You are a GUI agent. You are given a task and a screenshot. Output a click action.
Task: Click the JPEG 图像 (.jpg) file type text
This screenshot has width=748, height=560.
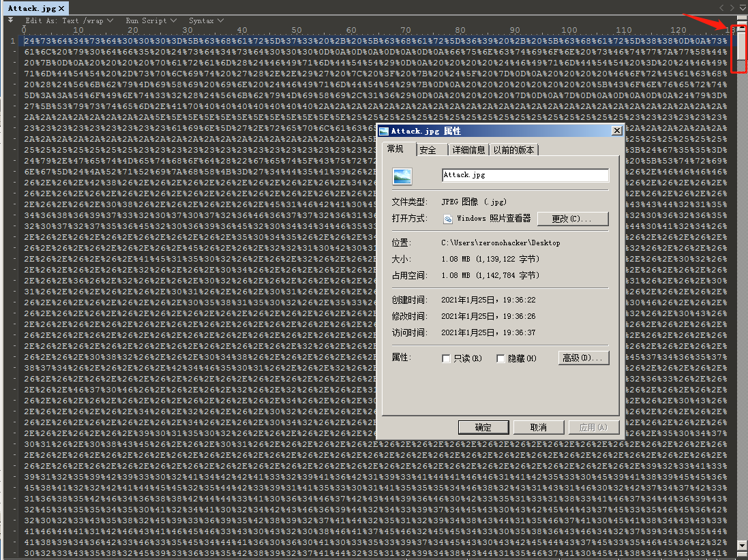coord(474,202)
